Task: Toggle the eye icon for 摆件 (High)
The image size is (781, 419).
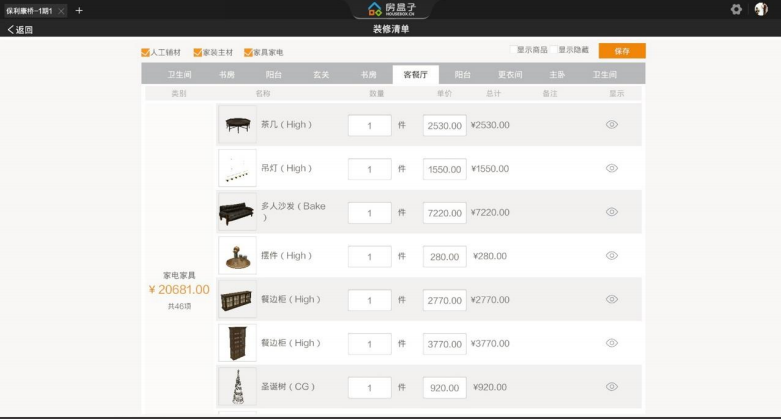Action: coord(612,256)
